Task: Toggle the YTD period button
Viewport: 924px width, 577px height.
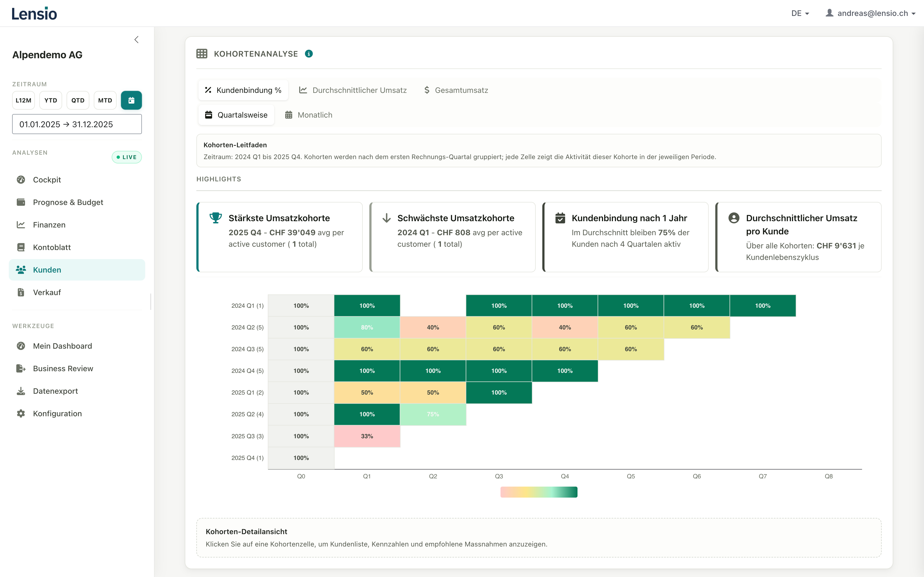Action: tap(51, 100)
